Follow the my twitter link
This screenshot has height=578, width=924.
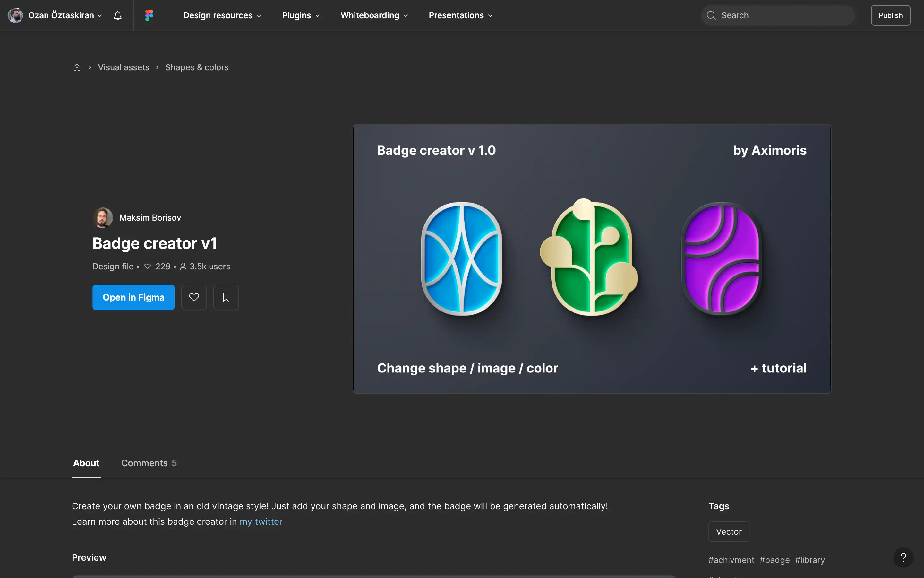(261, 521)
